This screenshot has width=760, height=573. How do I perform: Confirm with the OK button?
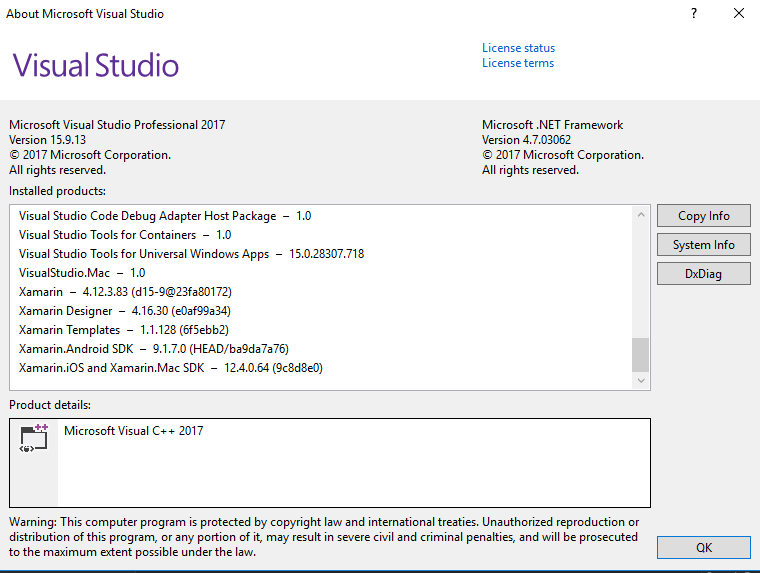pos(703,548)
